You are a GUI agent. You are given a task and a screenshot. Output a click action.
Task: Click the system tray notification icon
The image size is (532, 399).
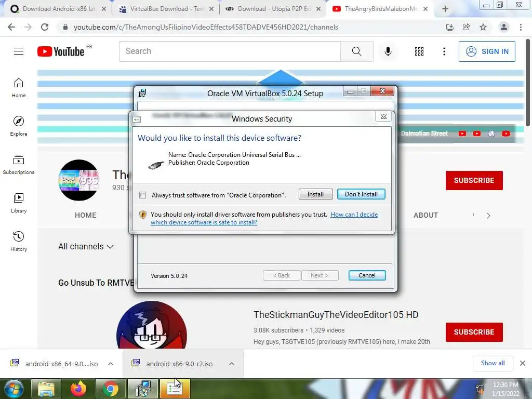[x=480, y=389]
